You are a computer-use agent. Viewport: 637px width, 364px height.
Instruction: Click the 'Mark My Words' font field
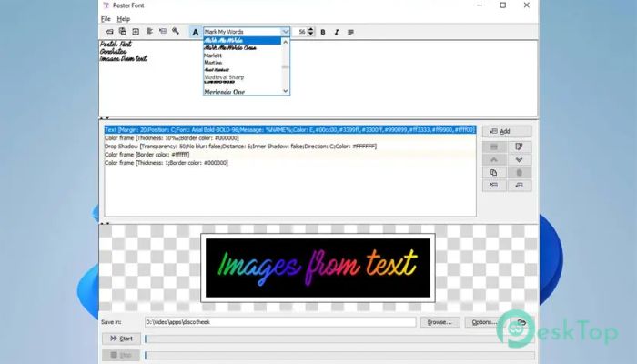click(242, 32)
